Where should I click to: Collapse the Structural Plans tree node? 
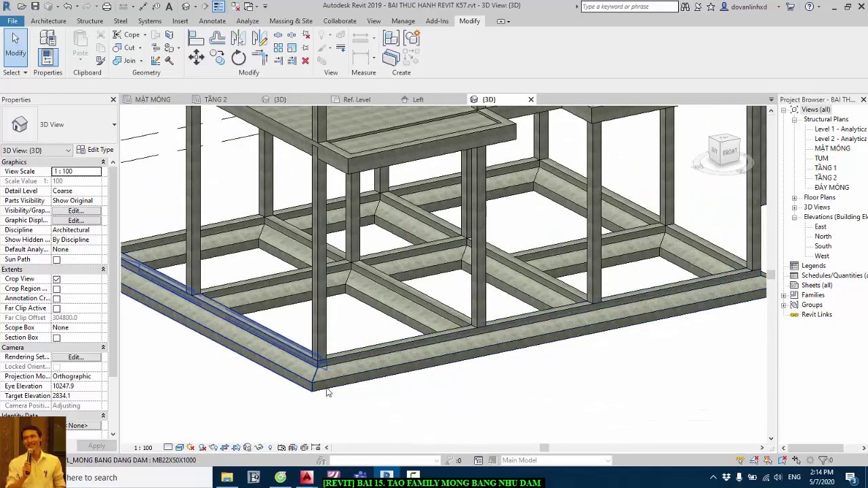click(794, 119)
